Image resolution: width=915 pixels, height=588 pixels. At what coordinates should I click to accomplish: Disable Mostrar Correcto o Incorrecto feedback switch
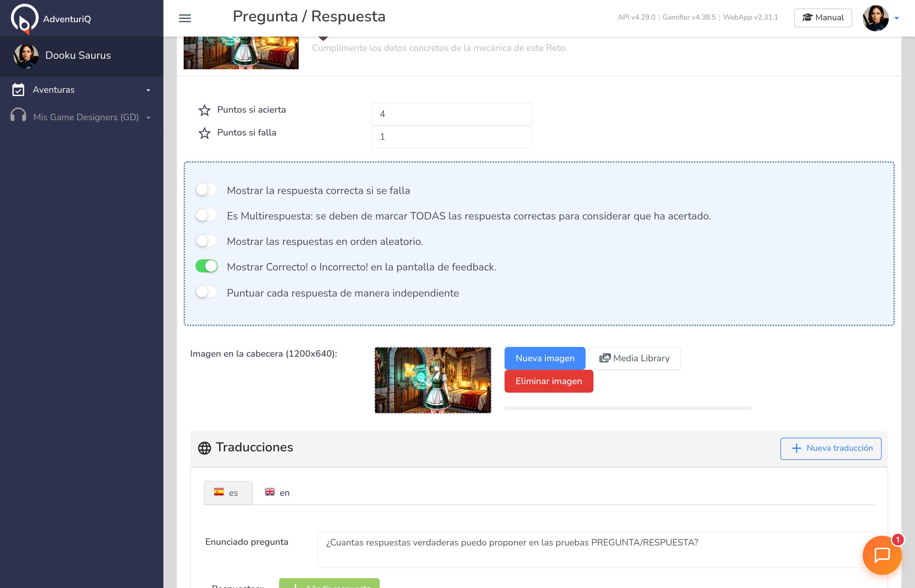206,266
